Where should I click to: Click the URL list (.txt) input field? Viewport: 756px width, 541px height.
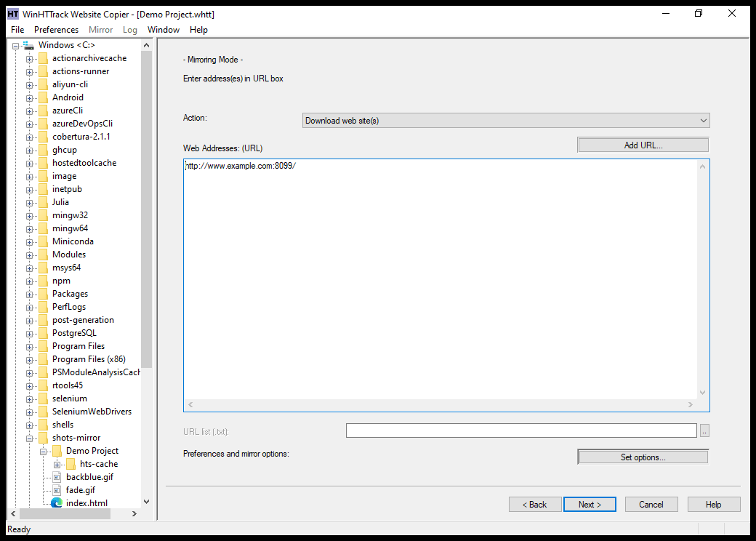(x=521, y=430)
